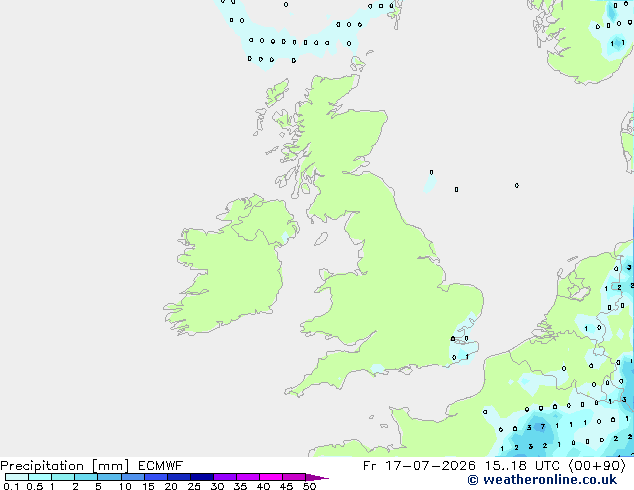The height and width of the screenshot is (490, 634).
Task: Click the legend label '25'
Action: click(x=194, y=486)
